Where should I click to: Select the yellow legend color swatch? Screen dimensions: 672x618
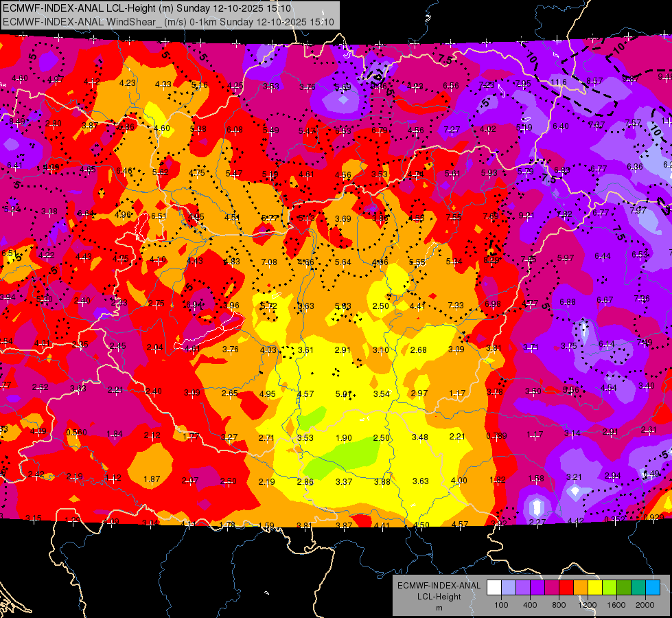pyautogui.click(x=595, y=588)
